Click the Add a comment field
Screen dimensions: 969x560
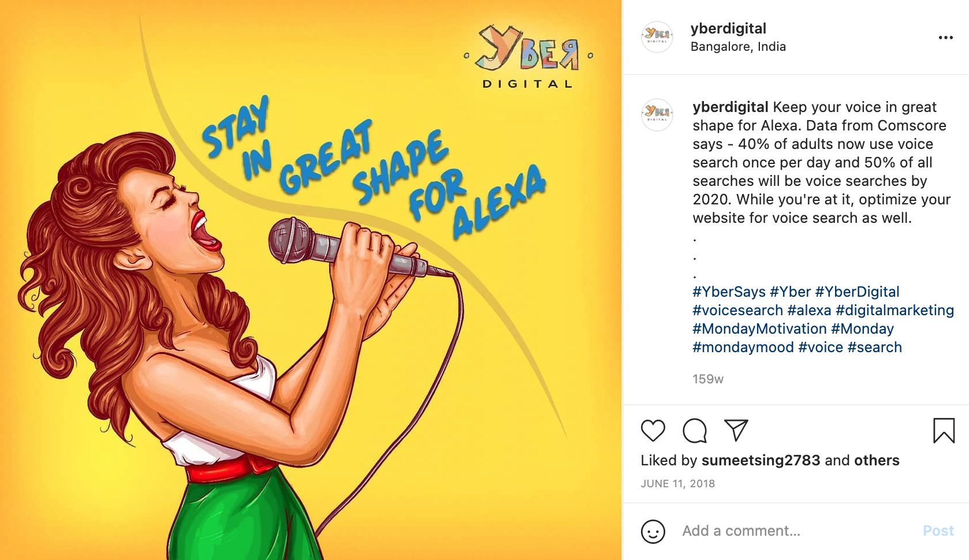point(797,531)
